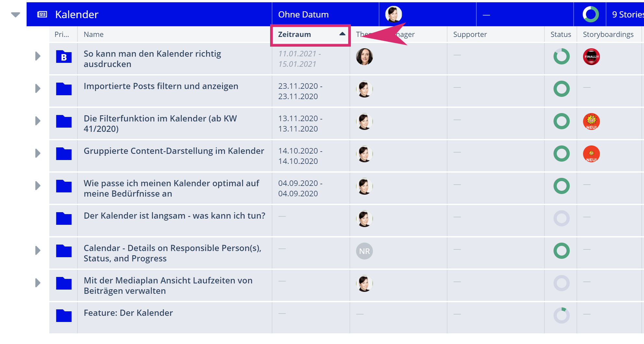
Task: Click the FINALLY! storyboarding badge
Action: [x=591, y=57]
